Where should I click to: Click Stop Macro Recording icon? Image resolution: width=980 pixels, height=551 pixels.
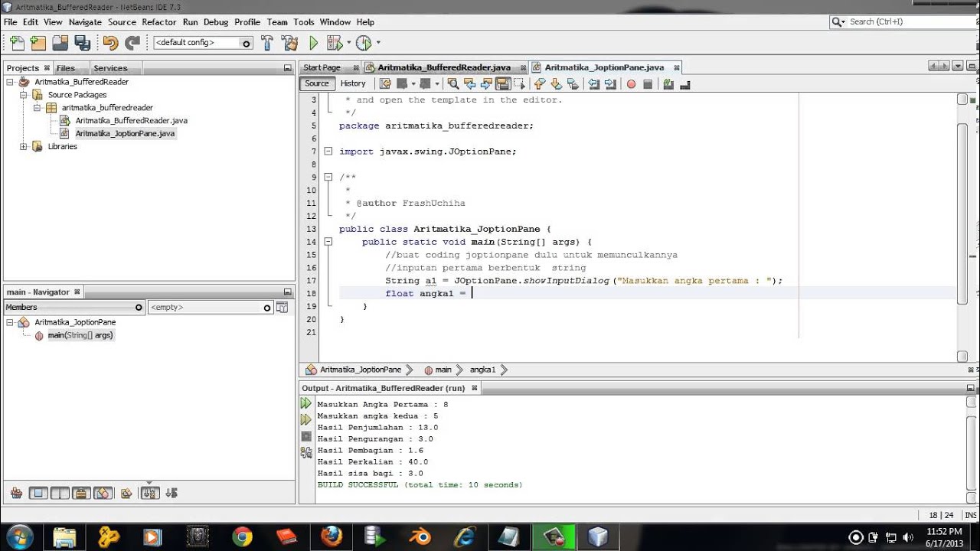(648, 84)
